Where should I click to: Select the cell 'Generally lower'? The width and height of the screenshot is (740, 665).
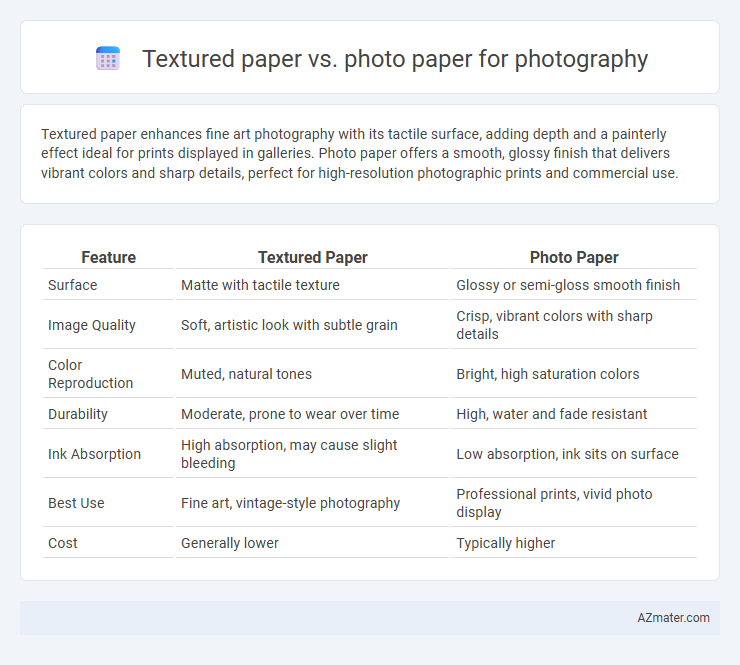(230, 543)
